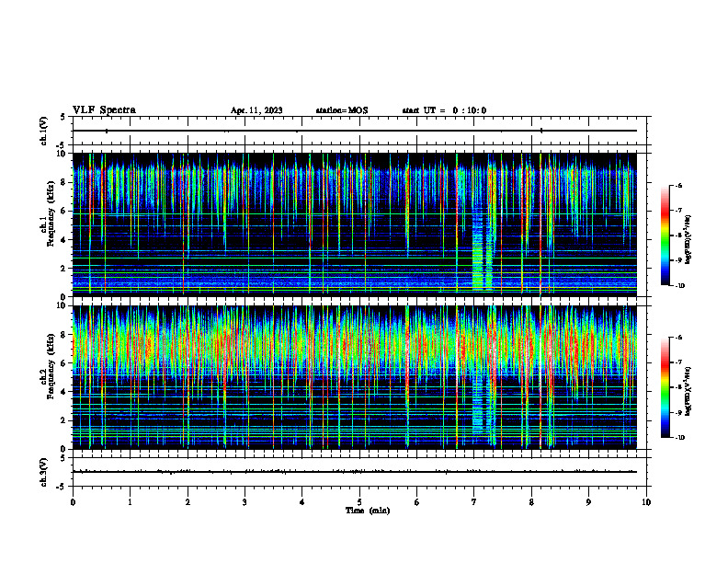728x563 pixels.
Task: Select the ch.2 colorbar log(PSD) unit label
Action: (x=688, y=390)
